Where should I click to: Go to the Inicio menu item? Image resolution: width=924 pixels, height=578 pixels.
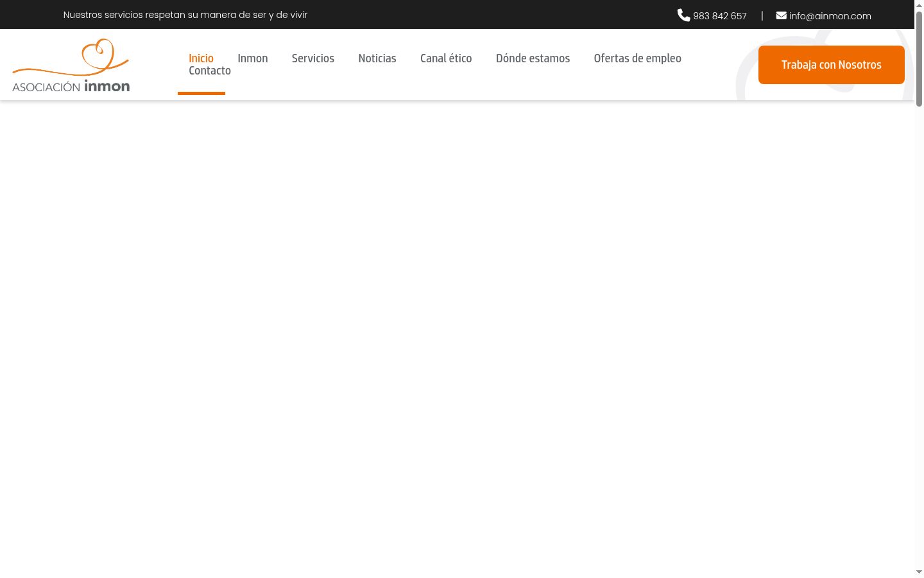(201, 58)
